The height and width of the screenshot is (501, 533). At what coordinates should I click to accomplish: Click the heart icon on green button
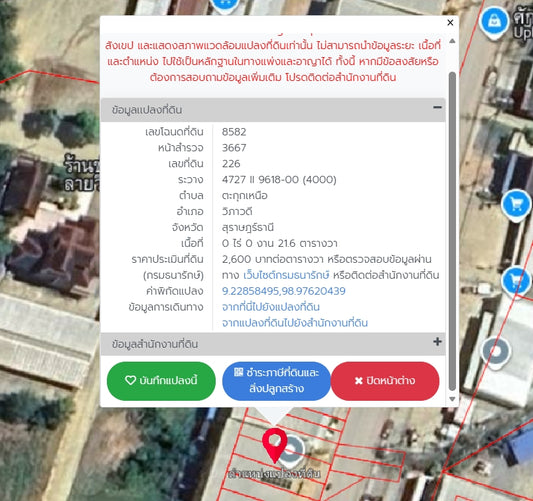point(130,380)
